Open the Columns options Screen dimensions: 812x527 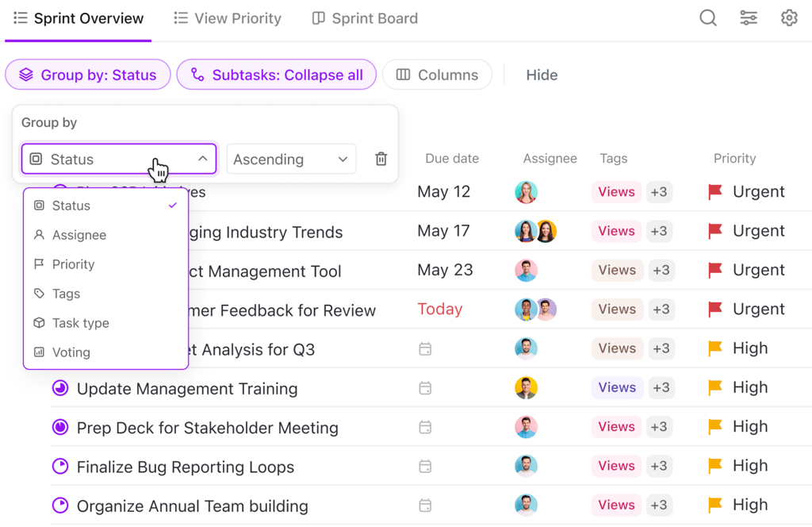(437, 74)
